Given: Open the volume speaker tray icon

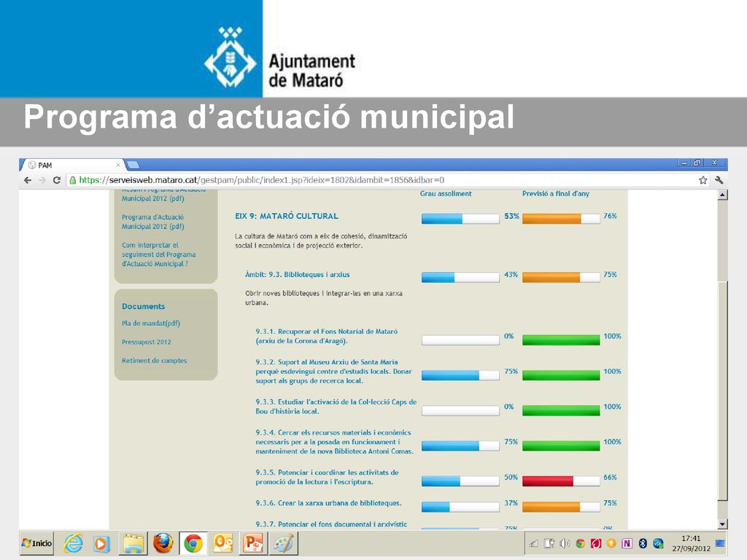Looking at the screenshot, I should click(565, 543).
